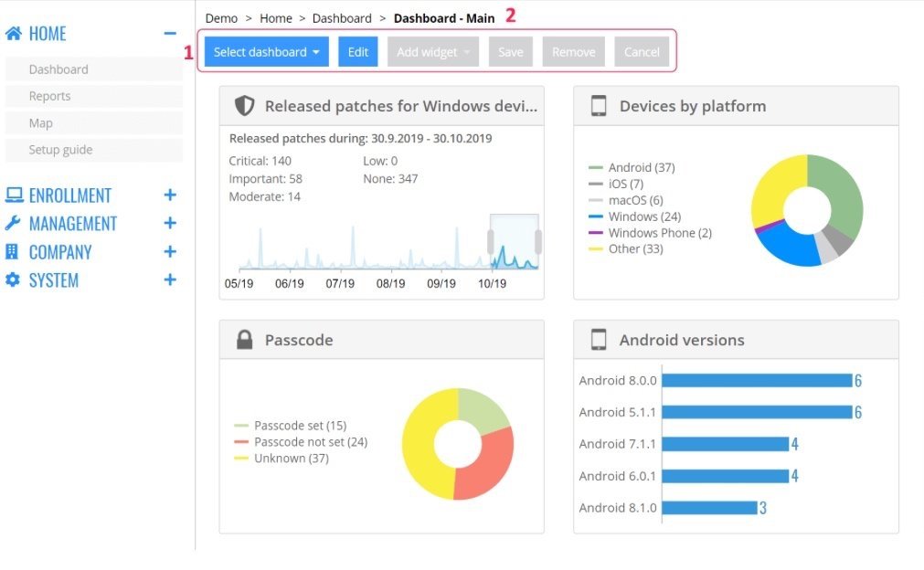Toggle Windows Phone (2) legend entry
The image size is (924, 570).
(650, 233)
